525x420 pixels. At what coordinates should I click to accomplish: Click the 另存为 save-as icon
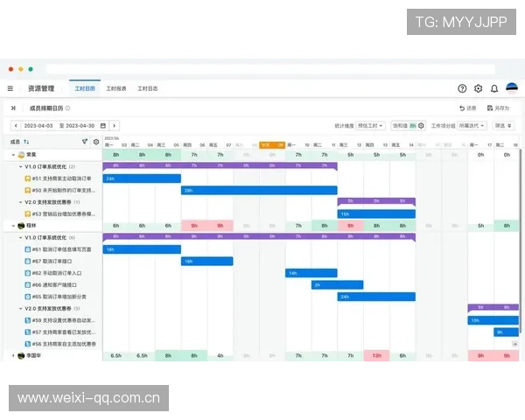(490, 108)
